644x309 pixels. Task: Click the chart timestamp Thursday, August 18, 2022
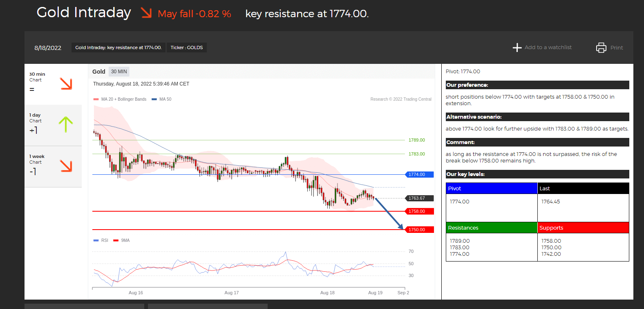pos(141,84)
